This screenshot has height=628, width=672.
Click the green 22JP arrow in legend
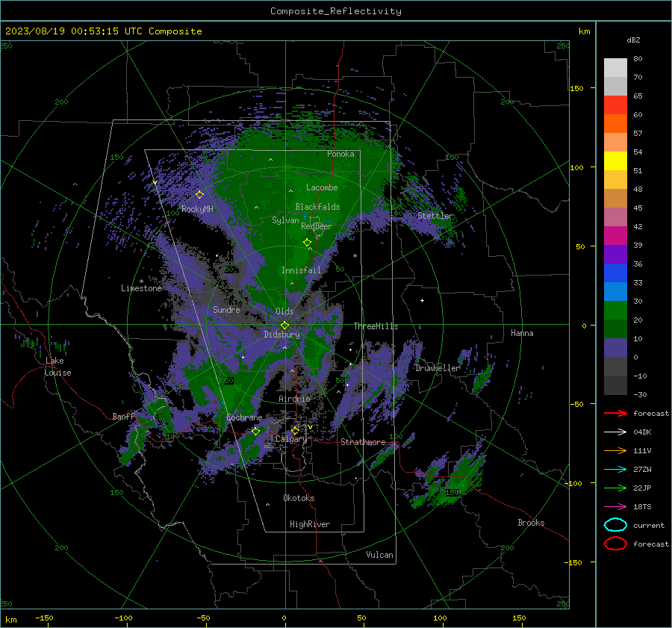(615, 488)
